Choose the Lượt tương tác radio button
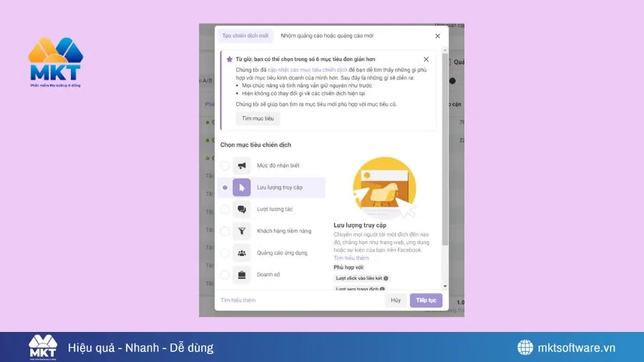Screen dimensions: 644x362 225,209
